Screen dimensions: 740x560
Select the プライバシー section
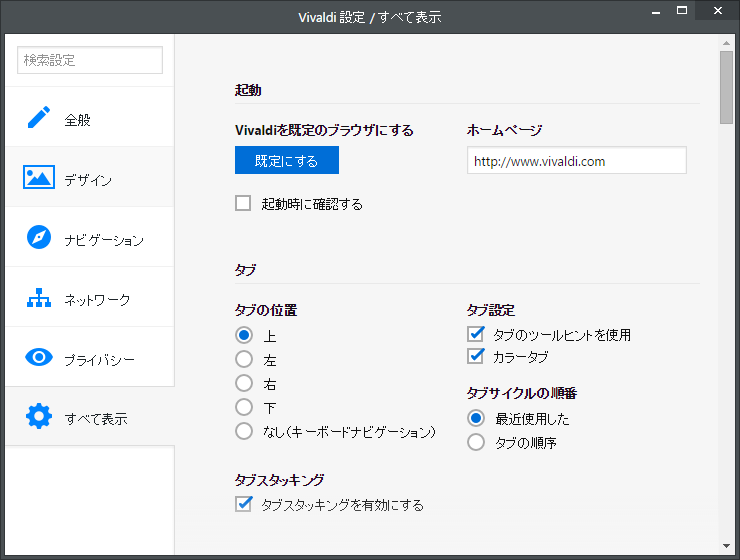[x=90, y=357]
